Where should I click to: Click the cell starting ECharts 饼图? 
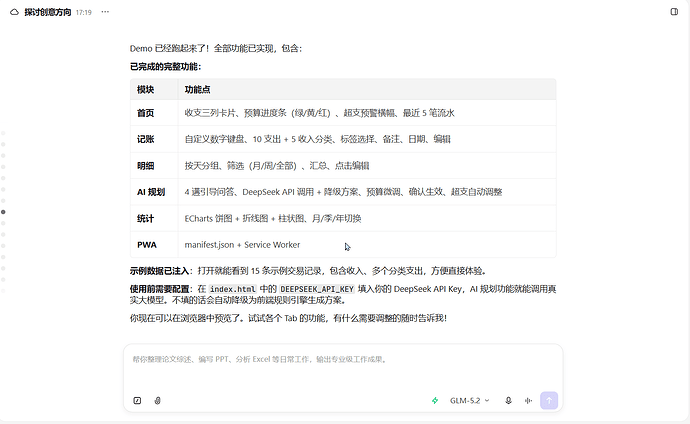pyautogui.click(x=367, y=218)
